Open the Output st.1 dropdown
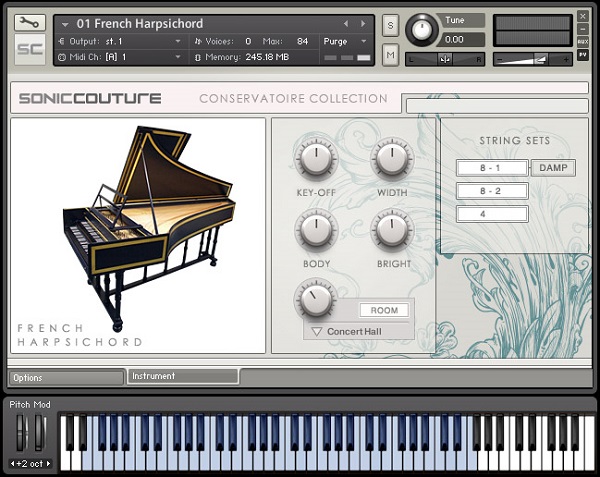600x477 pixels. coord(119,41)
